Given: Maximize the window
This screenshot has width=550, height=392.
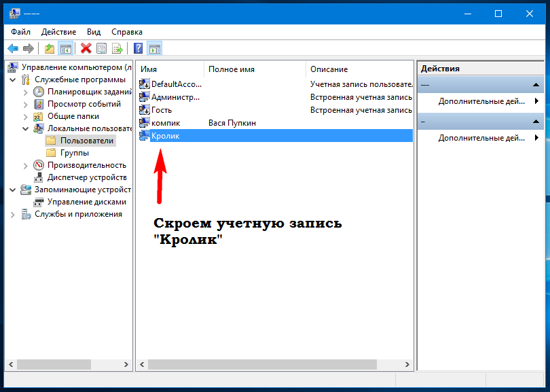Looking at the screenshot, I should coord(498,14).
